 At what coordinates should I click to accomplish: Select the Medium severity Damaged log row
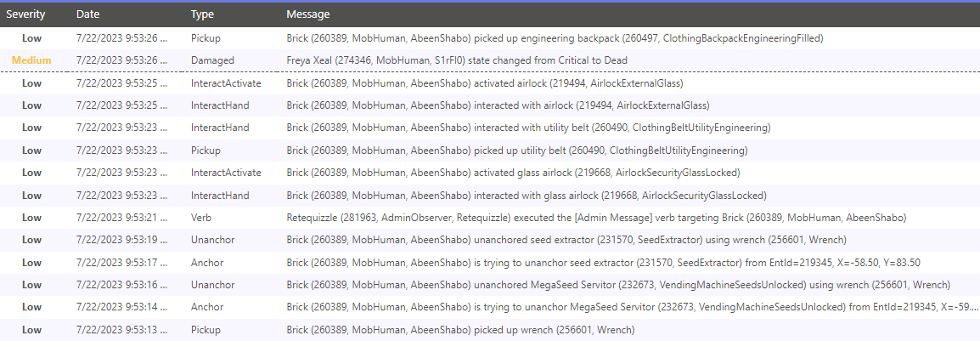pyautogui.click(x=490, y=60)
